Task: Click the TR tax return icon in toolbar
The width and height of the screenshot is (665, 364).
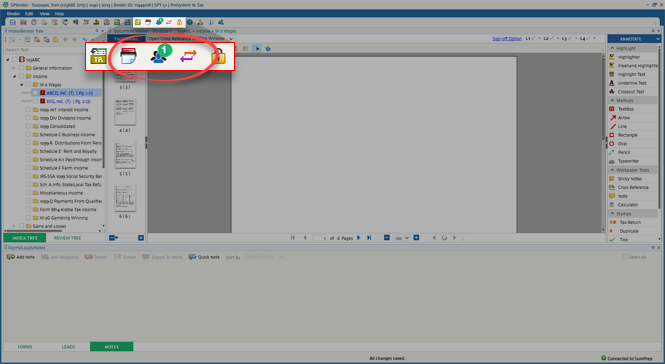Action: click(x=138, y=22)
